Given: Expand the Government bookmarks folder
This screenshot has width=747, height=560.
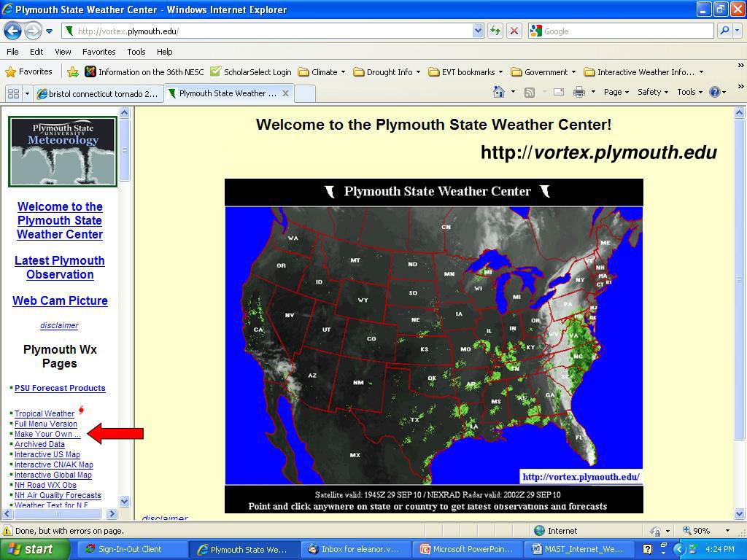Looking at the screenshot, I should point(543,72).
